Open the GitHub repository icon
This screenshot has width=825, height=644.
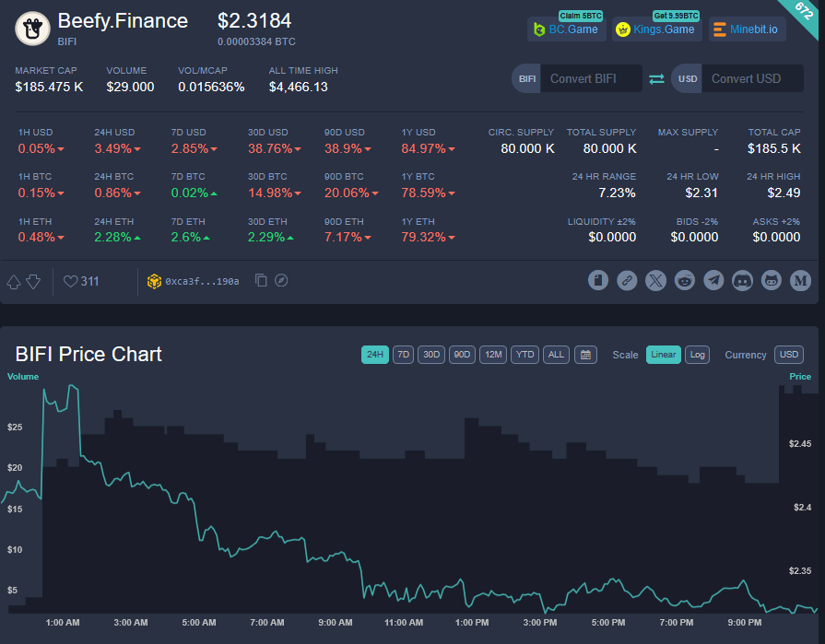pos(772,280)
